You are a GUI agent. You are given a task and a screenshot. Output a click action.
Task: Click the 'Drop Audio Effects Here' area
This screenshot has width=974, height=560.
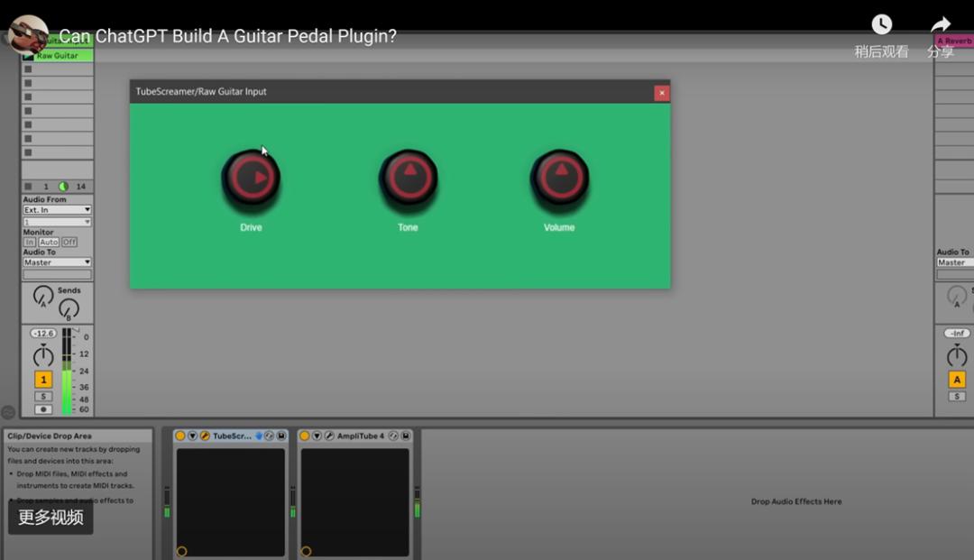tap(796, 501)
